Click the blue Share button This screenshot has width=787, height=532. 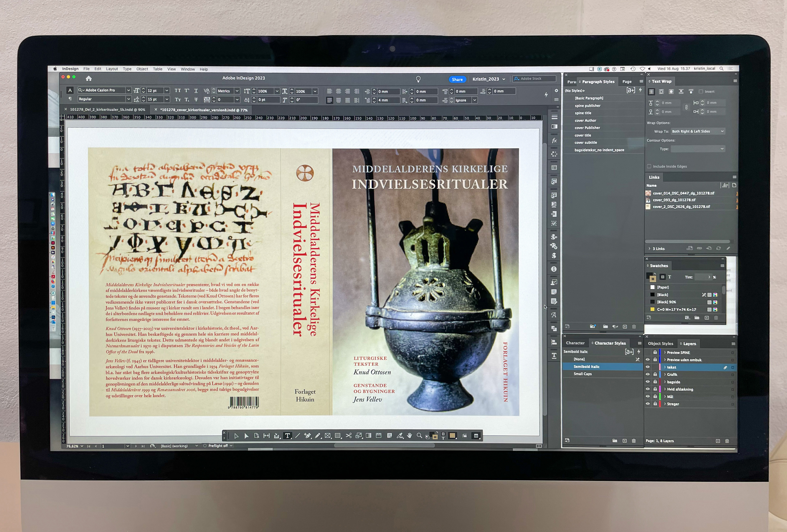click(x=457, y=80)
